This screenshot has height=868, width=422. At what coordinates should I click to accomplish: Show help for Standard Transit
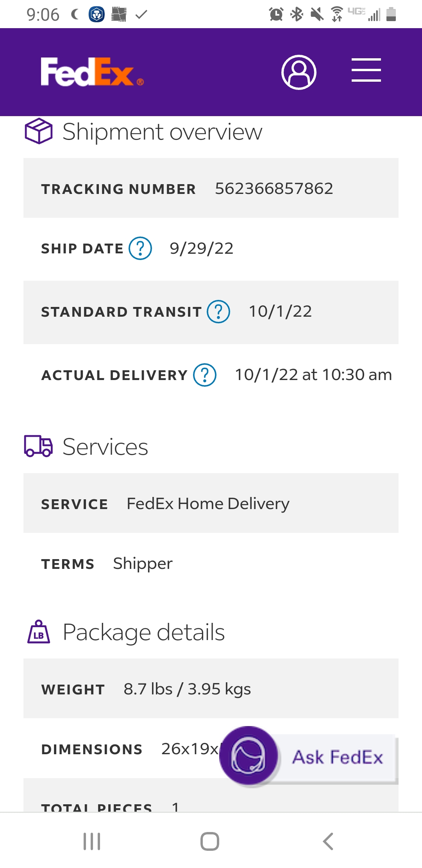point(218,312)
